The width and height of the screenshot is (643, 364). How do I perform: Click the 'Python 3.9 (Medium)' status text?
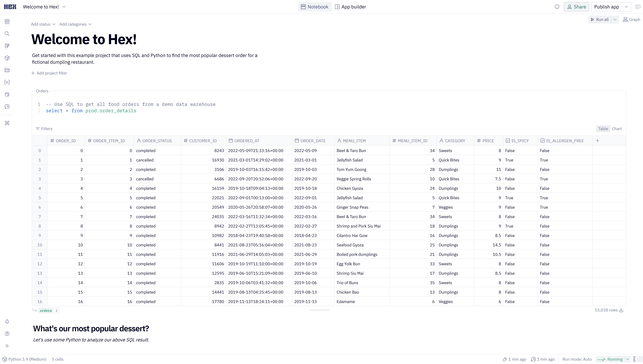pos(27,359)
